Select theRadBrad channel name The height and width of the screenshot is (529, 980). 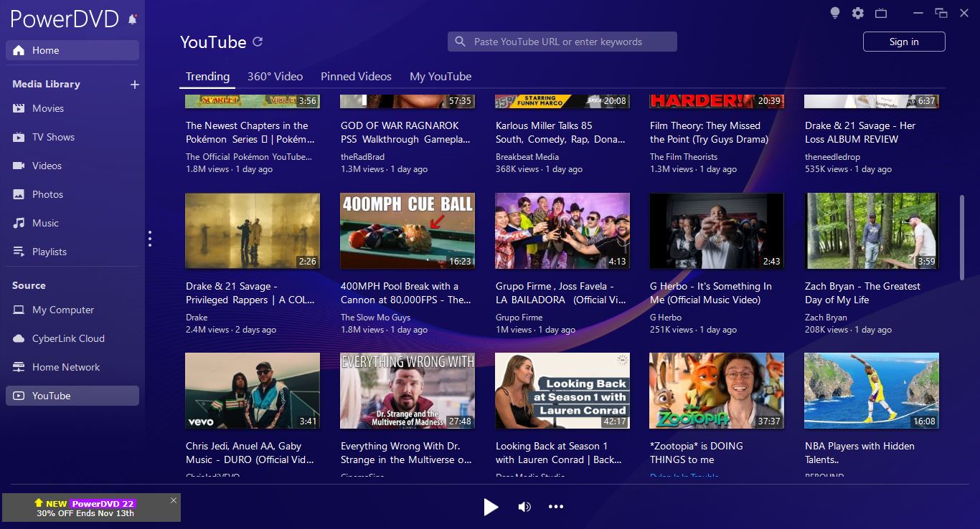tap(364, 157)
